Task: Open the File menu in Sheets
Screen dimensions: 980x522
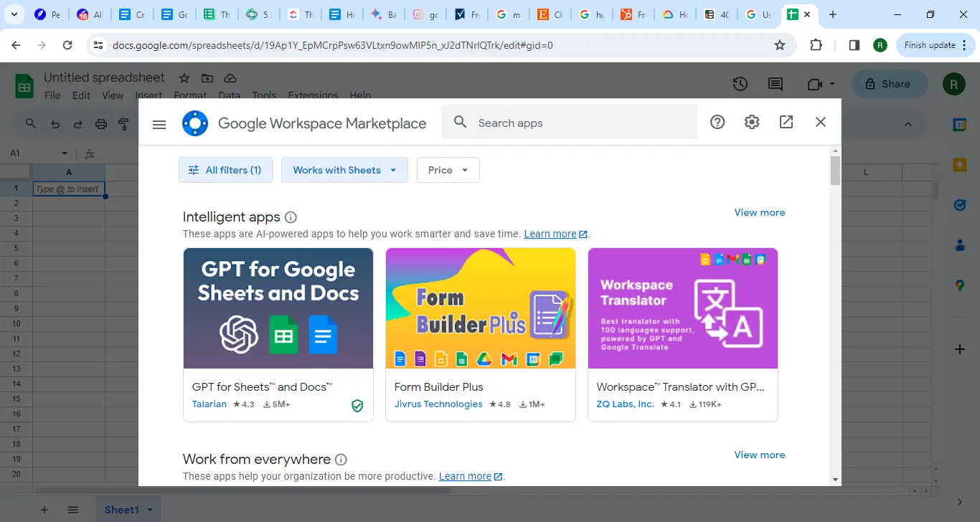Action: pyautogui.click(x=52, y=95)
